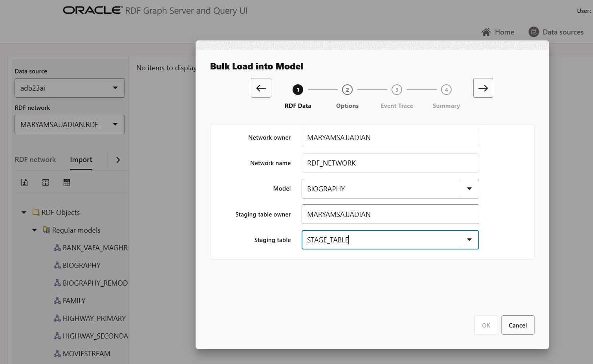Click the Home icon in the header
Image resolution: width=593 pixels, height=364 pixels.
point(486,32)
